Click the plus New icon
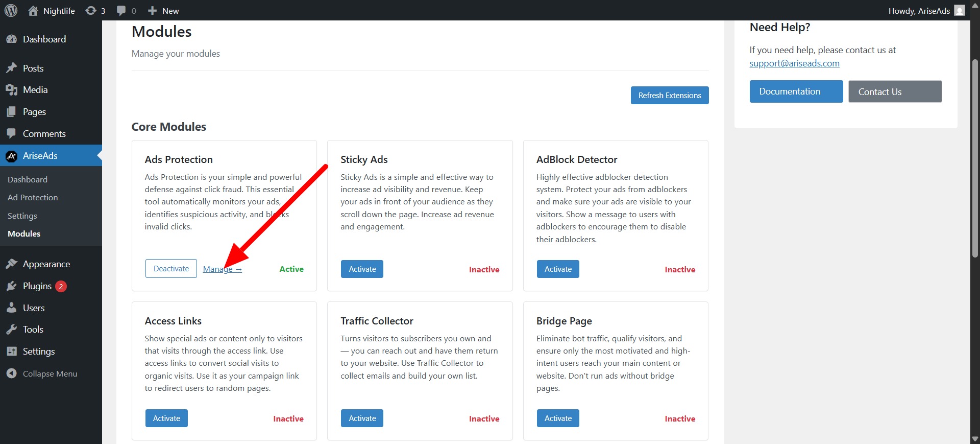 [152, 10]
